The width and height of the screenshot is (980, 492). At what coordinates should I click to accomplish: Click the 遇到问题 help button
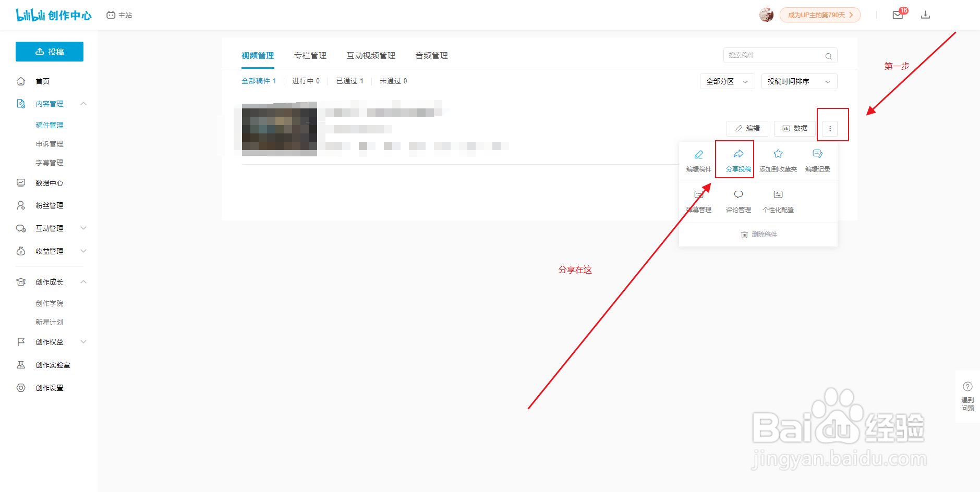tap(967, 397)
